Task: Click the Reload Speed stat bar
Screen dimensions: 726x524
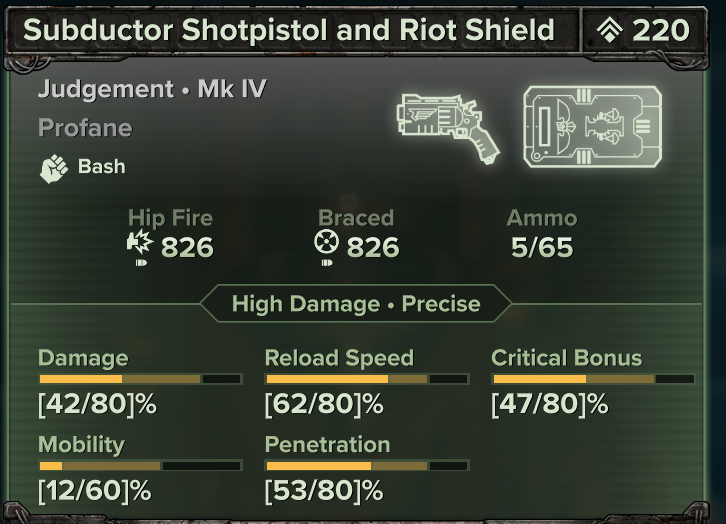Action: tap(367, 379)
